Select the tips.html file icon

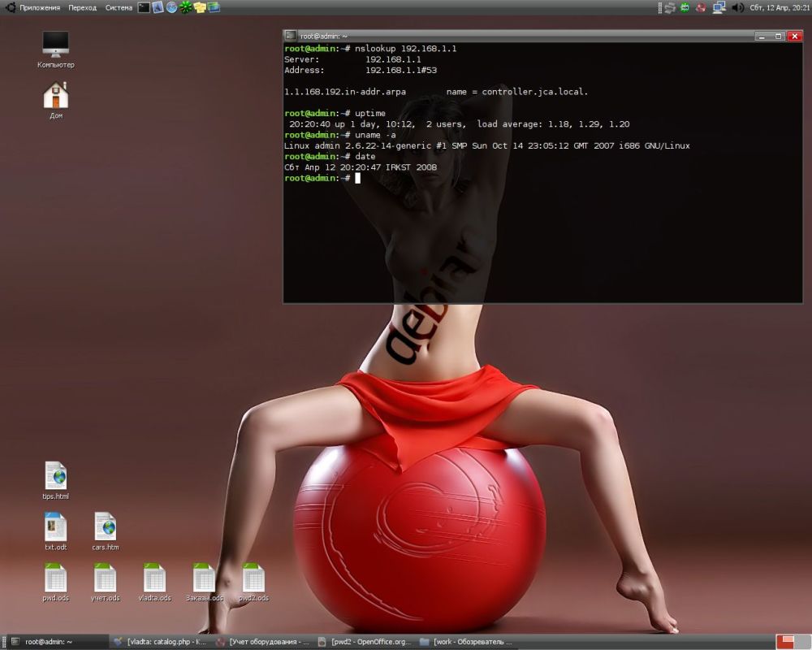point(55,480)
